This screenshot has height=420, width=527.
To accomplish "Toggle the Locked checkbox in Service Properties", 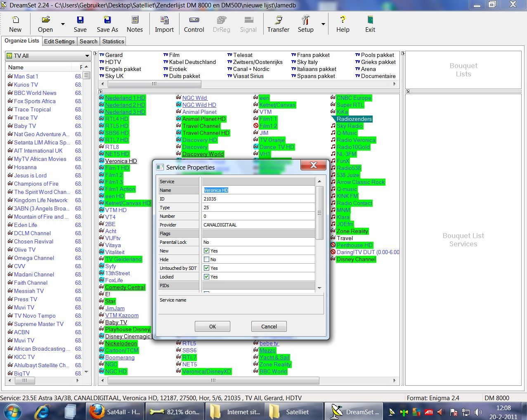I will 207,277.
